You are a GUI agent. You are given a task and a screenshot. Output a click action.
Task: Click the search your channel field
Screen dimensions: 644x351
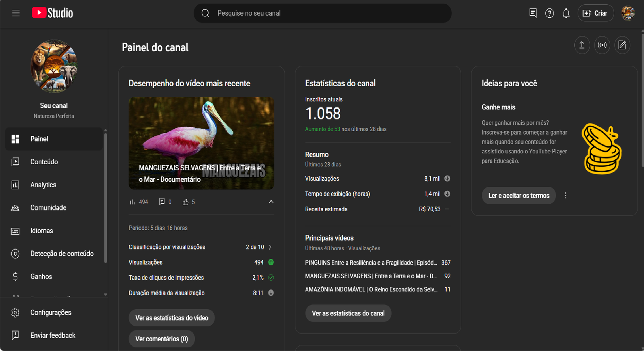tap(322, 13)
